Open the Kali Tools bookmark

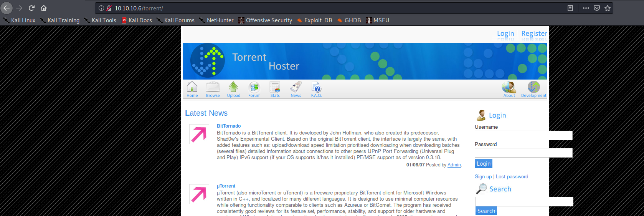(100, 20)
